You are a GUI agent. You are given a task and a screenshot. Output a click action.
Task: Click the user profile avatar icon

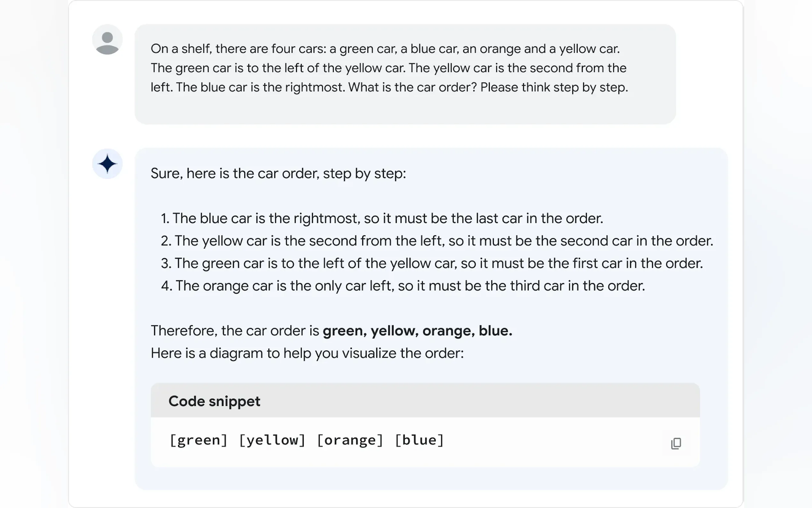[x=107, y=40]
